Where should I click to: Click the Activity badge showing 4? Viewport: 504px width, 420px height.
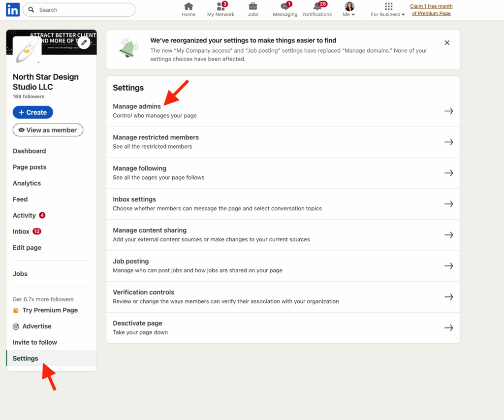pos(42,215)
